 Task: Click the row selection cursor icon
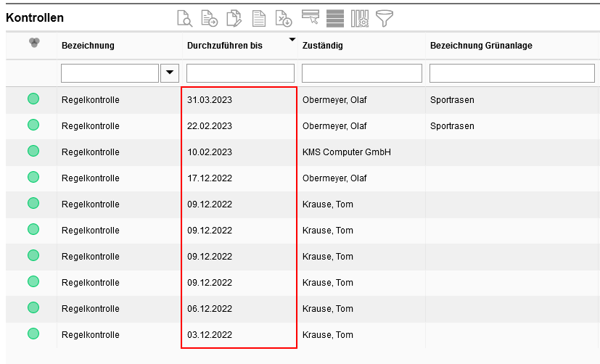pos(311,18)
